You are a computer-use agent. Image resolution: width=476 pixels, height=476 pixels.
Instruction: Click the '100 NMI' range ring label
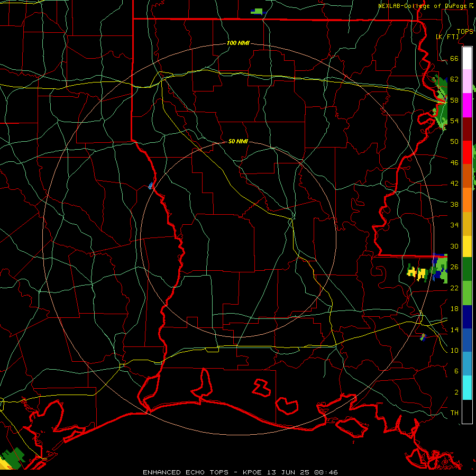click(x=238, y=43)
